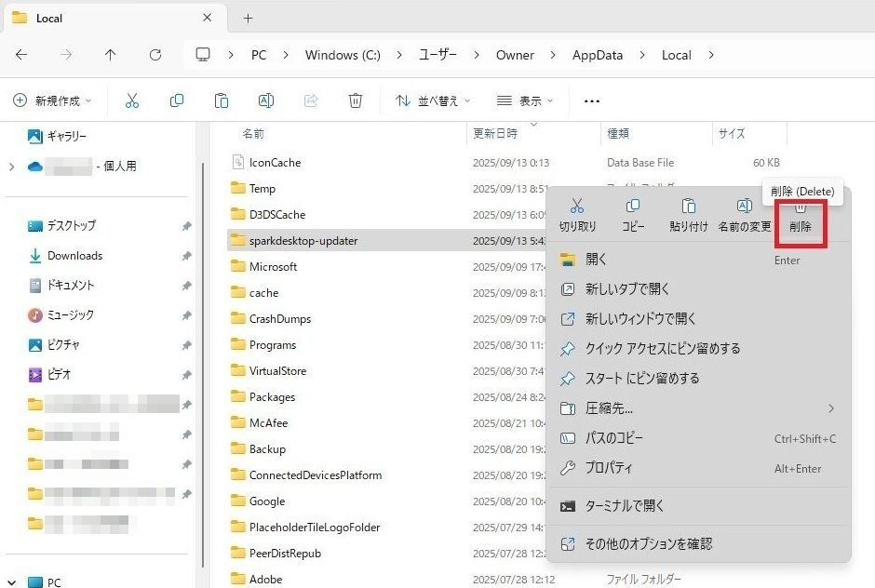Viewport: 875px width, 588px height.
Task: Sort by the 名前 column header
Action: pyautogui.click(x=253, y=134)
